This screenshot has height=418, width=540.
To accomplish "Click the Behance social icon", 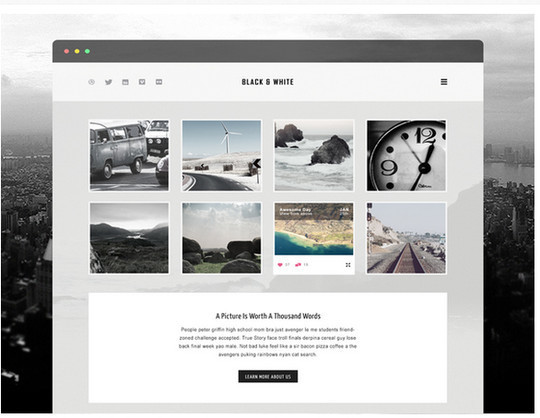I will (125, 82).
